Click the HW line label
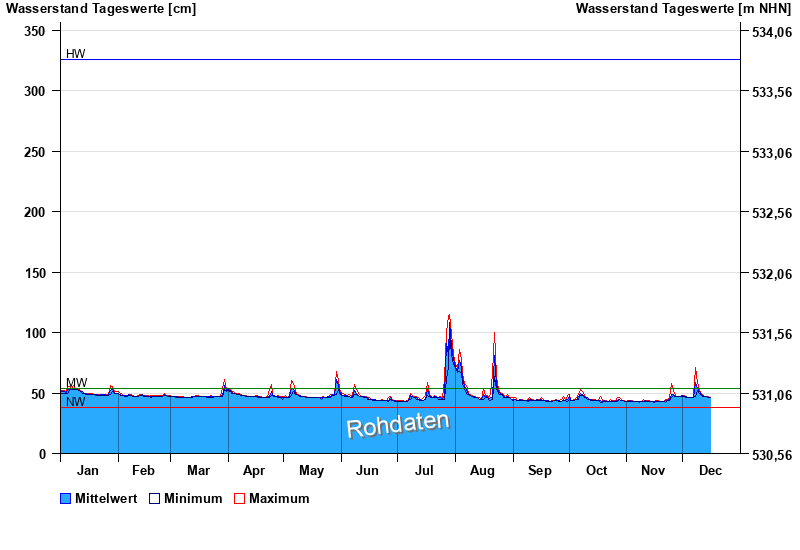 (x=76, y=54)
